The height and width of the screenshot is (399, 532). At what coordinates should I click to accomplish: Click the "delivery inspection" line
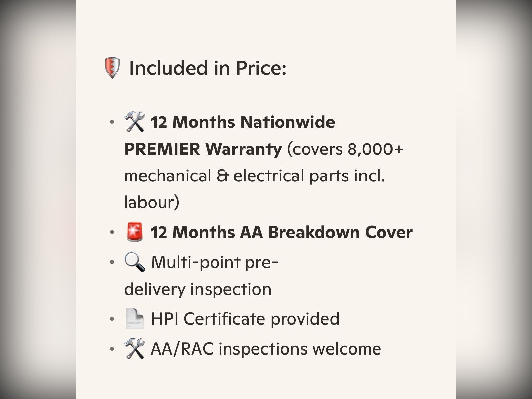pyautogui.click(x=198, y=289)
